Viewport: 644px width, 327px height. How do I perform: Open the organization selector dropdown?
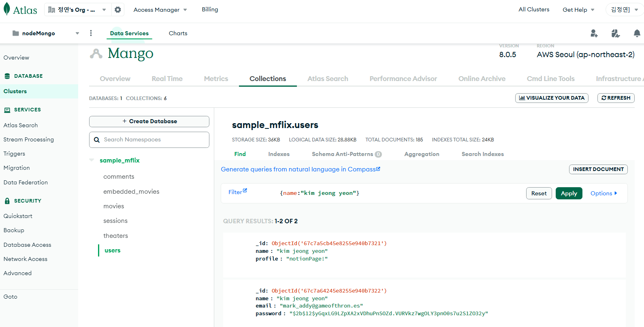click(77, 10)
